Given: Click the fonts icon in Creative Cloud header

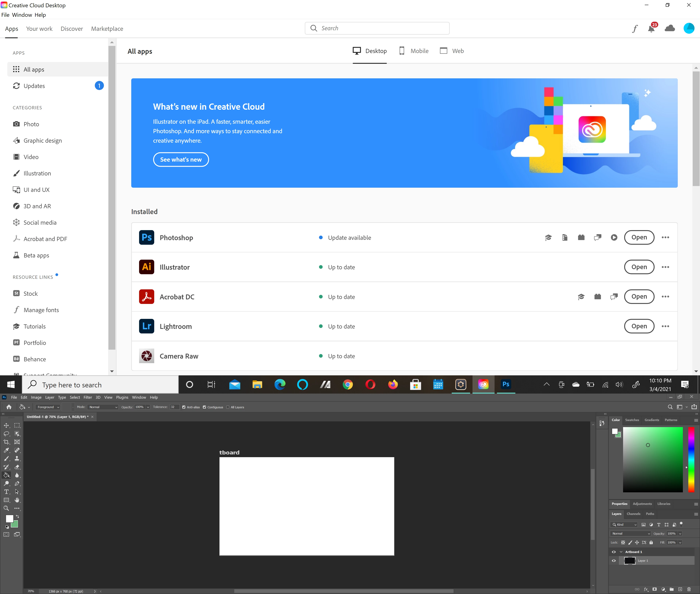Looking at the screenshot, I should coord(635,29).
